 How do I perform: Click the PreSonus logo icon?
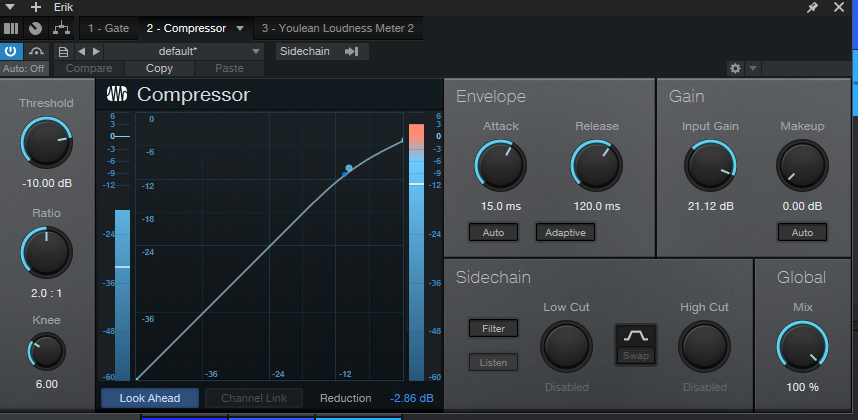pyautogui.click(x=117, y=94)
